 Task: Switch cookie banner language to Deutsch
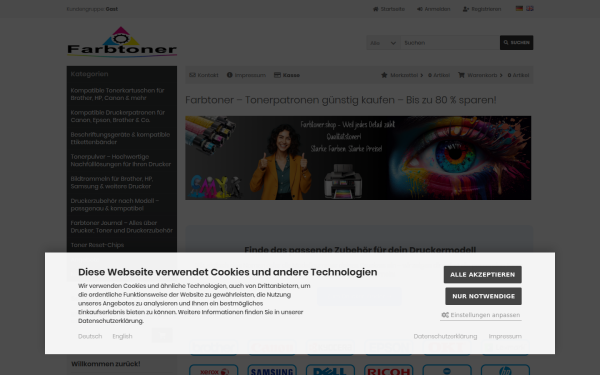pos(90,336)
